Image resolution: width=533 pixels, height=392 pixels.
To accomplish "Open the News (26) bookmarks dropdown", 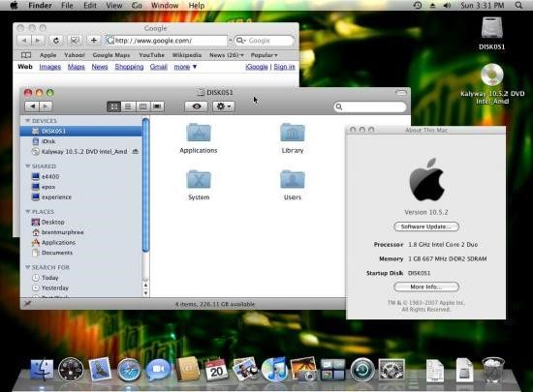I will coord(227,55).
